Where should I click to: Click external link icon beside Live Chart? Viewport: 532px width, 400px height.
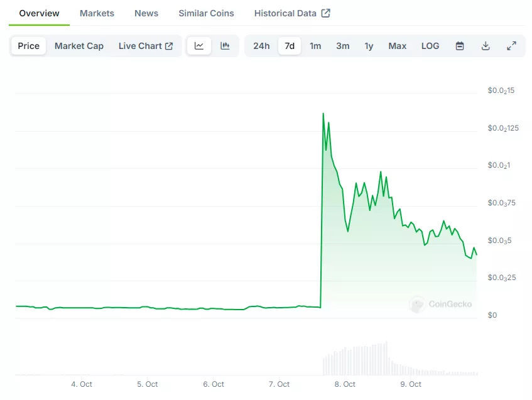pyautogui.click(x=170, y=45)
